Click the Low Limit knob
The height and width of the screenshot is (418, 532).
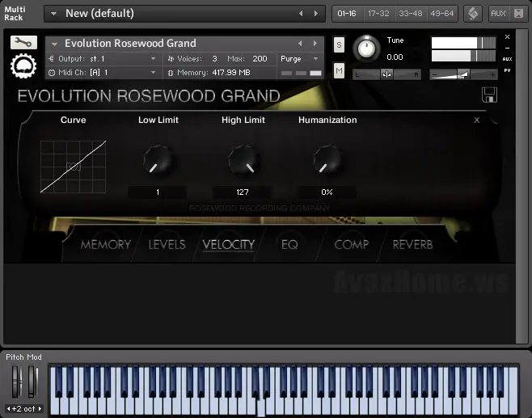[158, 160]
